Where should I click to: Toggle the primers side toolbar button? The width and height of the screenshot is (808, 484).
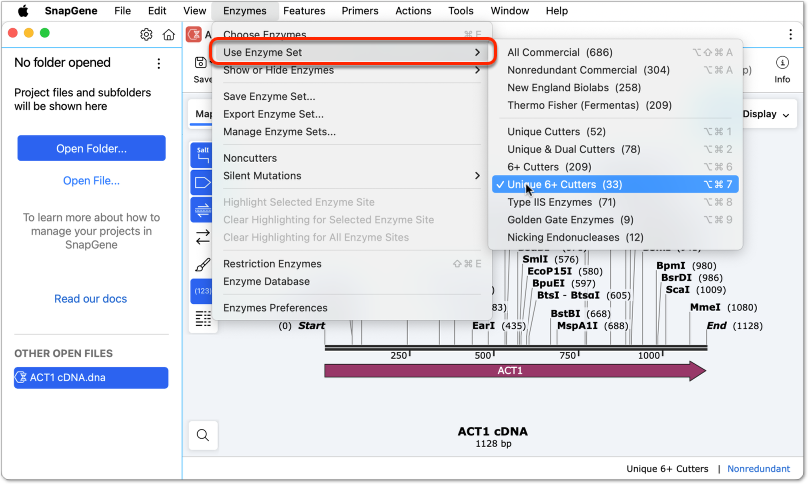pos(201,209)
